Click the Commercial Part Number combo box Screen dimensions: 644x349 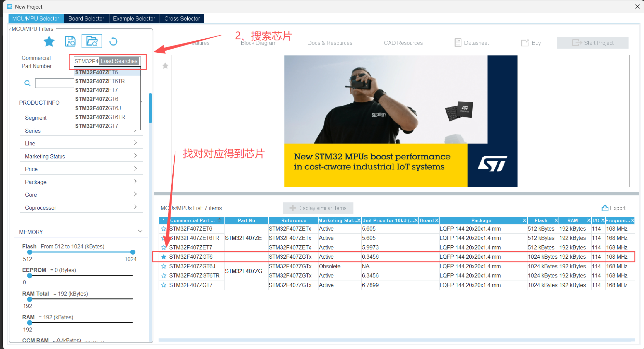(x=107, y=61)
